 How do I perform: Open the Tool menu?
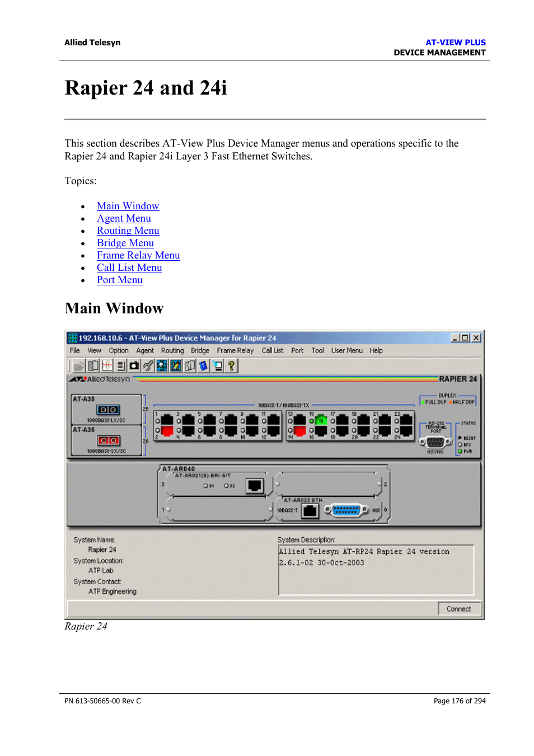tap(317, 350)
